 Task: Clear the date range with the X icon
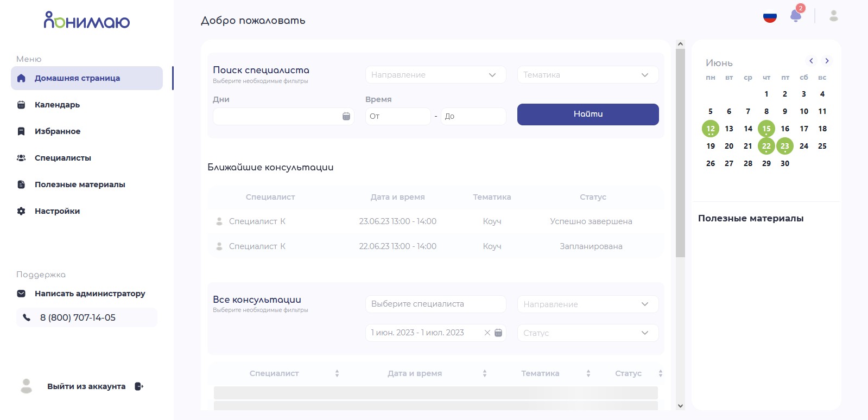(487, 333)
